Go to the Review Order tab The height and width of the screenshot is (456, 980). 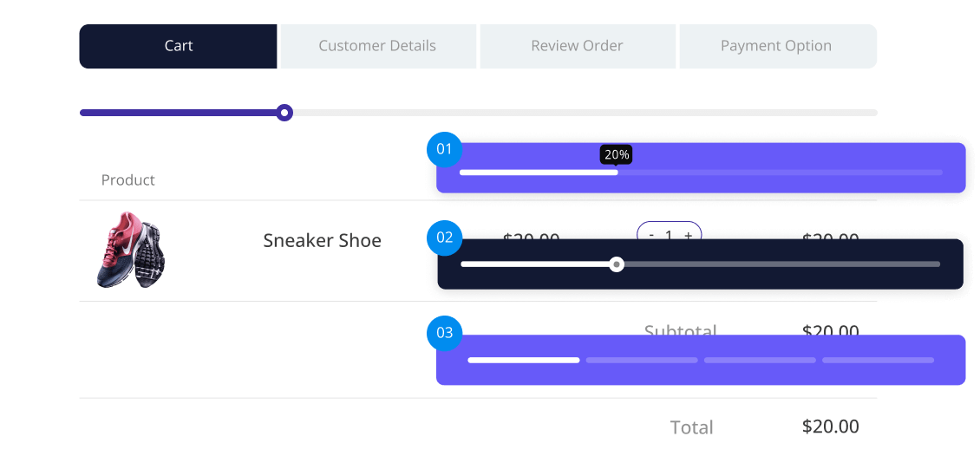(577, 46)
